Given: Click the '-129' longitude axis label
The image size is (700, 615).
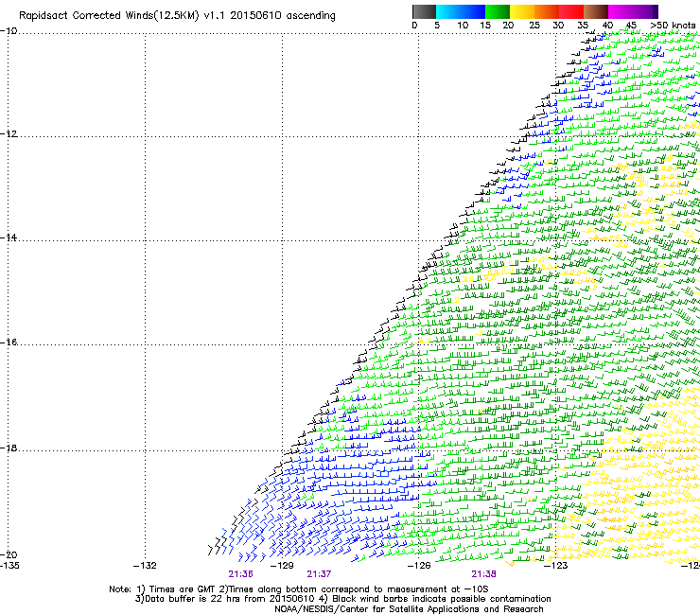Looking at the screenshot, I should [x=282, y=566].
